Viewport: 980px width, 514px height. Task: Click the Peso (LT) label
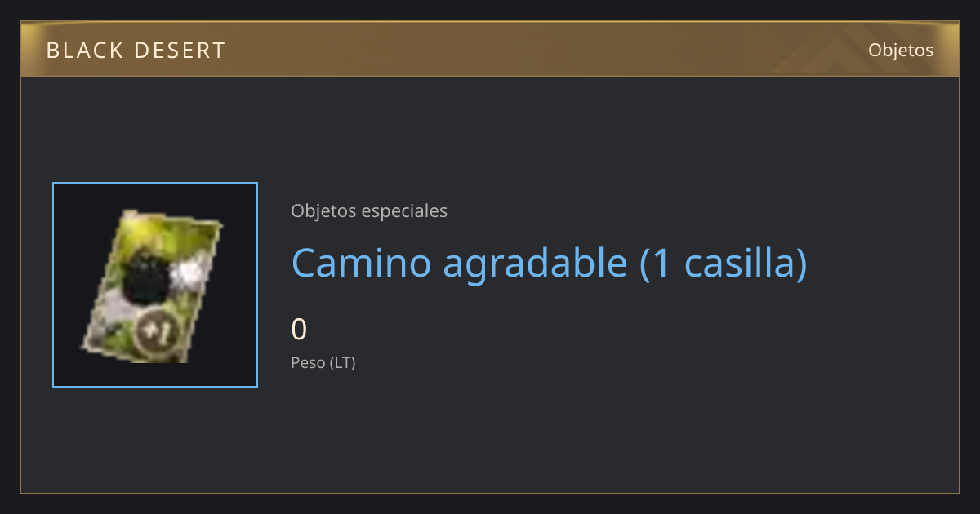pyautogui.click(x=323, y=363)
